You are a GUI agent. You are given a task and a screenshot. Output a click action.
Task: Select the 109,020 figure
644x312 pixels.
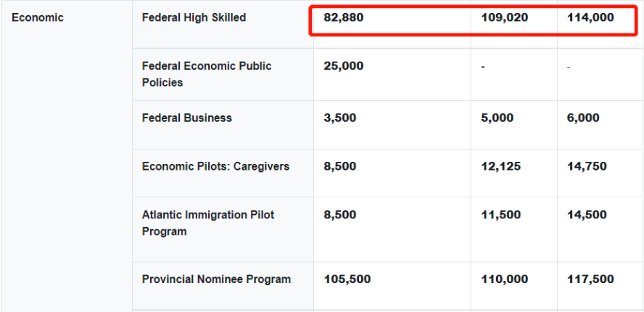click(x=505, y=17)
